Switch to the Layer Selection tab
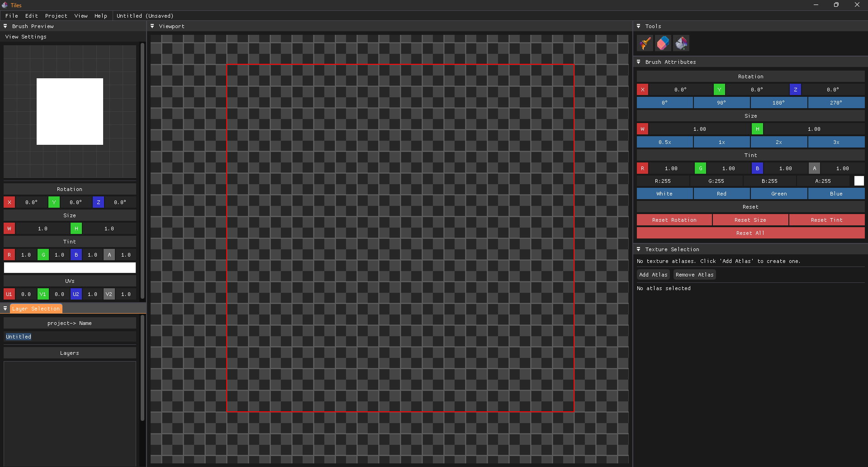 coord(36,308)
